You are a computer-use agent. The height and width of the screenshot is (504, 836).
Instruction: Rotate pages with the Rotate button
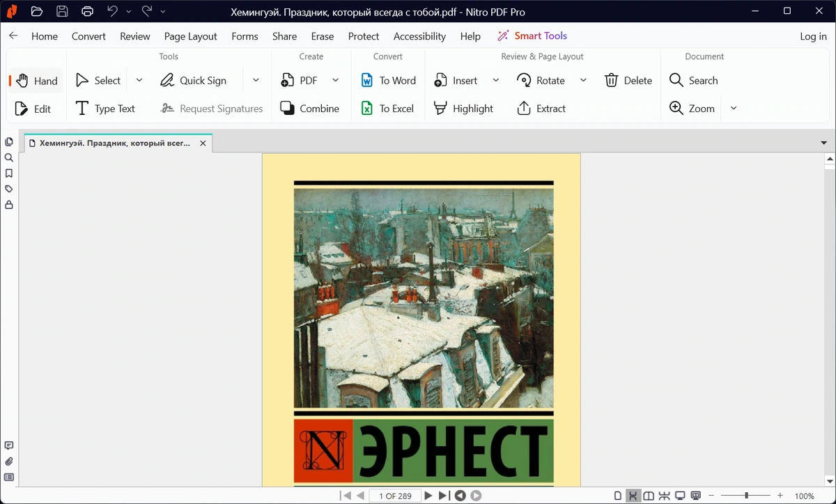pos(541,81)
